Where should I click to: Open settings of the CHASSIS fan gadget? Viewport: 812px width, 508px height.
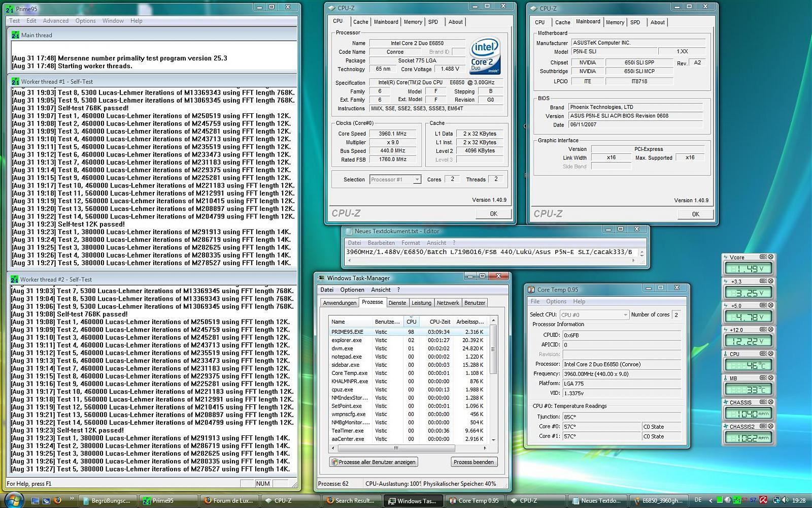coord(763,402)
